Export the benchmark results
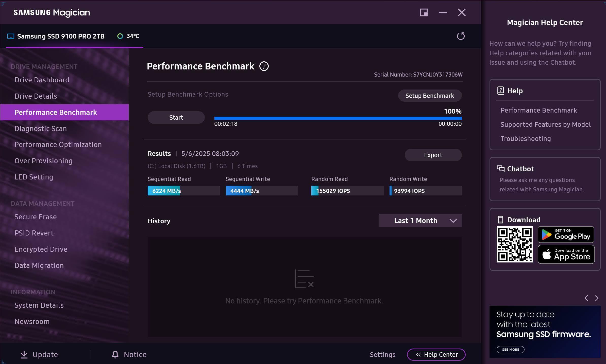 tap(433, 155)
